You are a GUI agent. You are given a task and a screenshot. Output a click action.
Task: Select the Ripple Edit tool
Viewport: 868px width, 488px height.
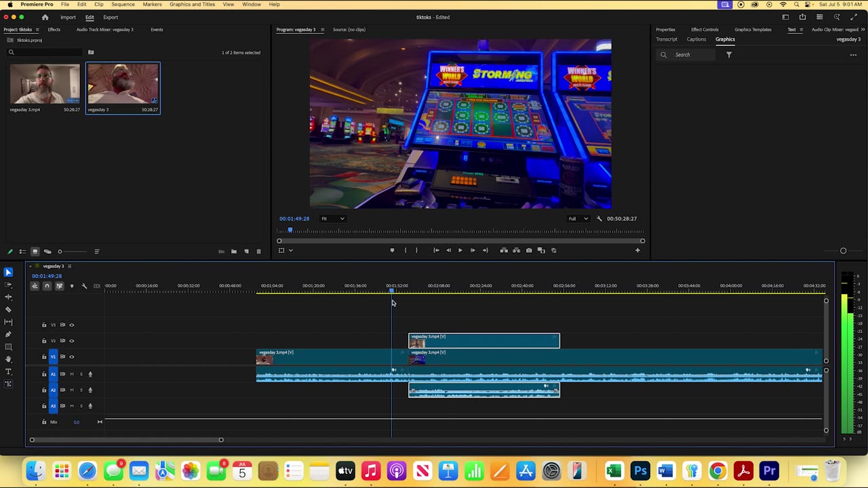coord(8,297)
